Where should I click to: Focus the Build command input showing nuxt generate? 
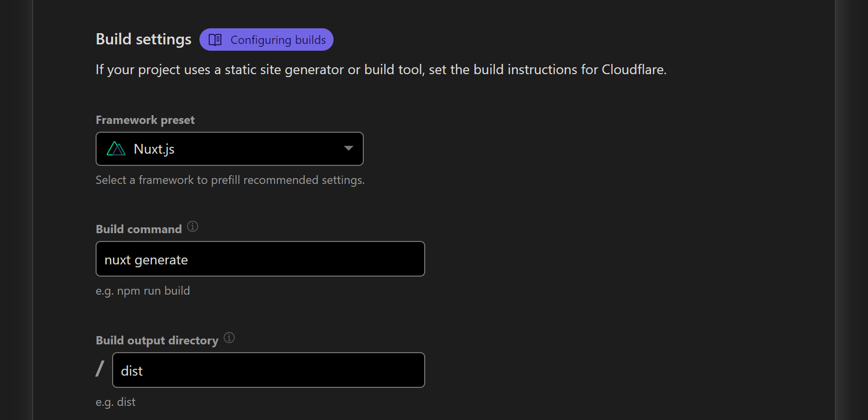[x=260, y=259]
